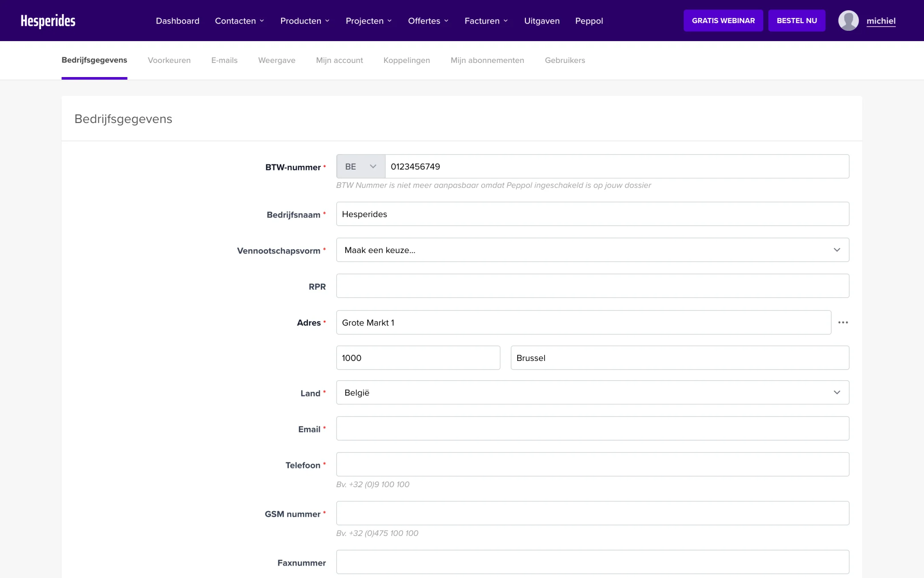
Task: Expand the Contacten menu
Action: [x=240, y=21]
